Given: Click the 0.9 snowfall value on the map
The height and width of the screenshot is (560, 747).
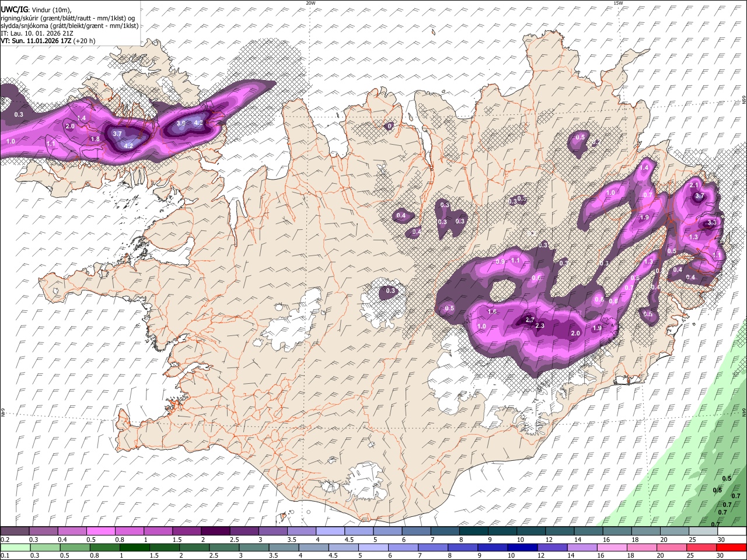Looking at the screenshot, I should [500, 262].
